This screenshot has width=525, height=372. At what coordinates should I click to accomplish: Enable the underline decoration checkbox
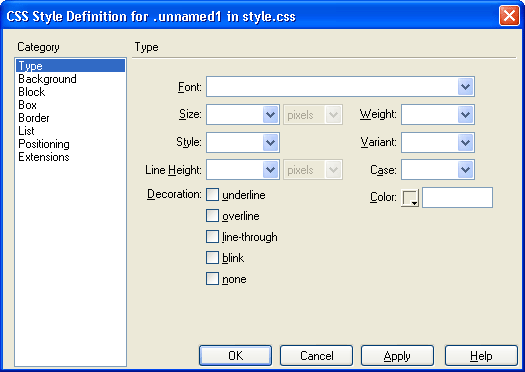[x=212, y=195]
